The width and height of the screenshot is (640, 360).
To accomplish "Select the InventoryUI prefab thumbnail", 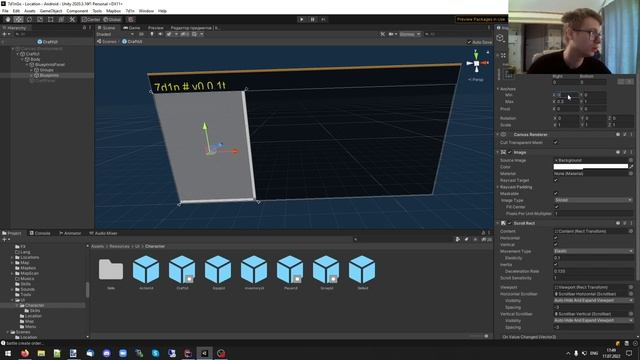I will 254,270.
